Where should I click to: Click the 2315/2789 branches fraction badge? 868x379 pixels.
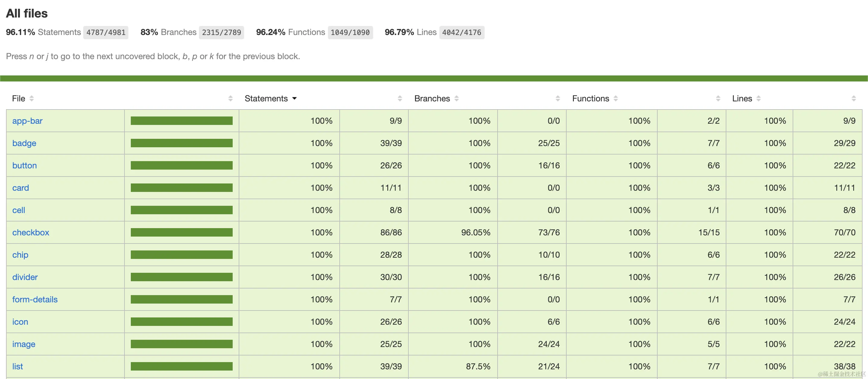pos(222,32)
